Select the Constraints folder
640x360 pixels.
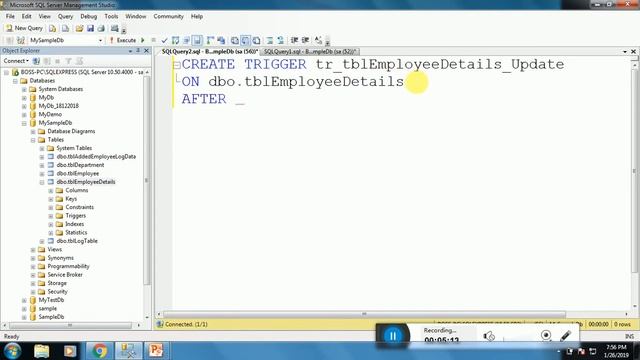tap(79, 207)
